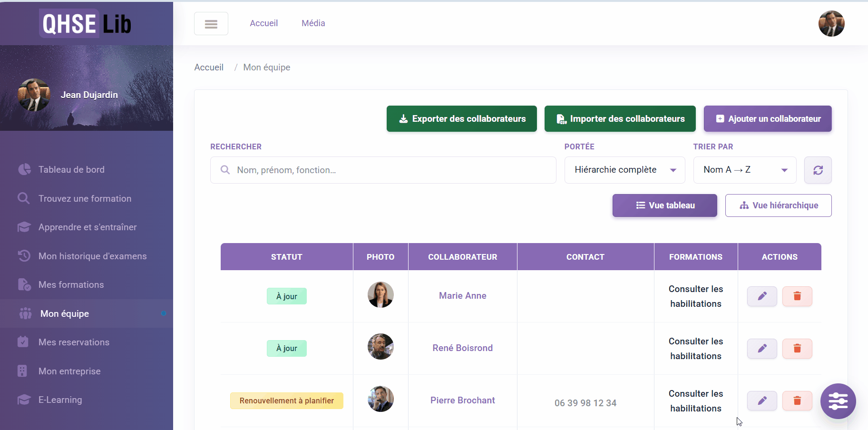Click 'Exporter des collaborateurs'

tap(461, 118)
